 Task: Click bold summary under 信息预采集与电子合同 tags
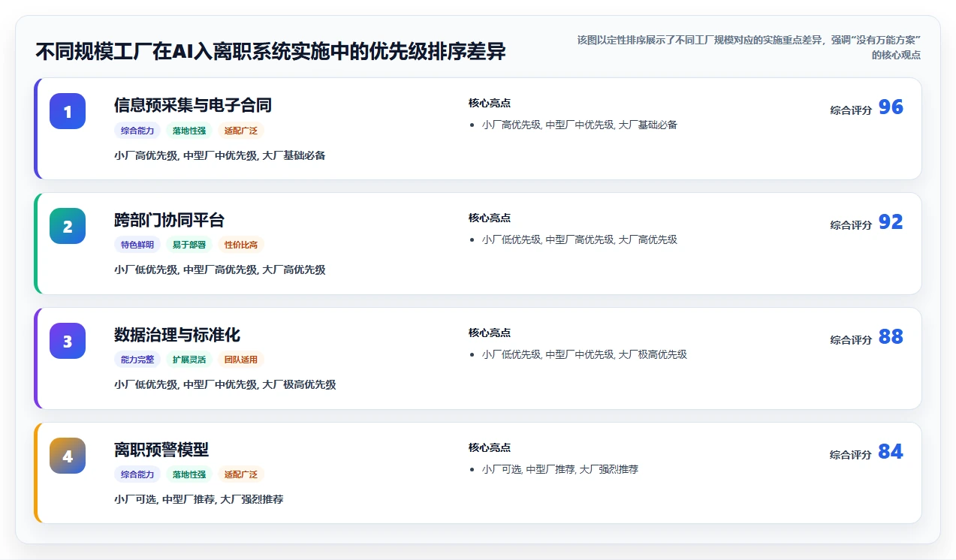click(x=220, y=156)
